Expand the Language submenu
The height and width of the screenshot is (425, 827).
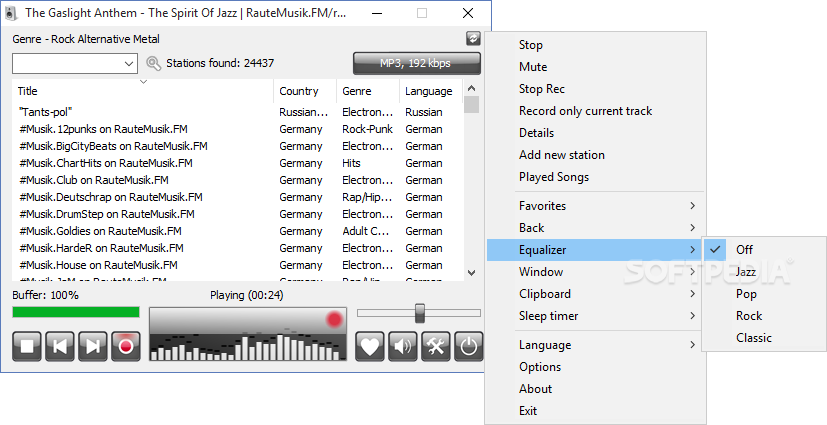pos(595,345)
